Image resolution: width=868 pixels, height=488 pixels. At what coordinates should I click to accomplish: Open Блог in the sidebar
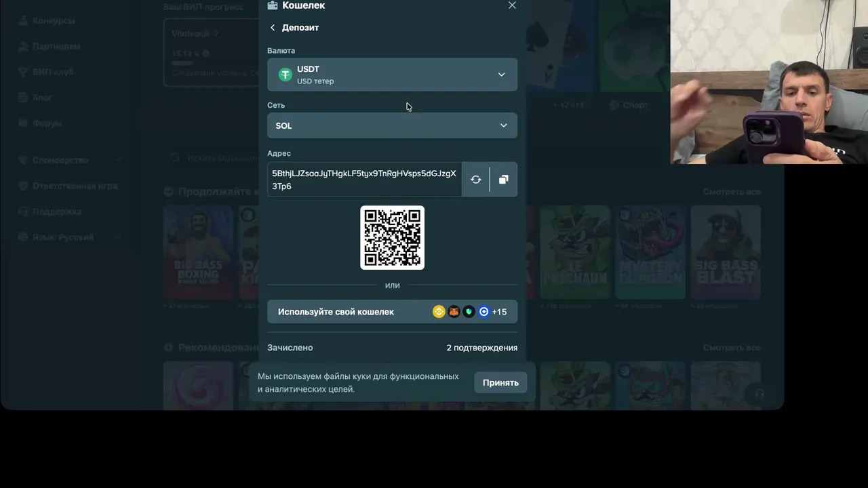point(35,98)
